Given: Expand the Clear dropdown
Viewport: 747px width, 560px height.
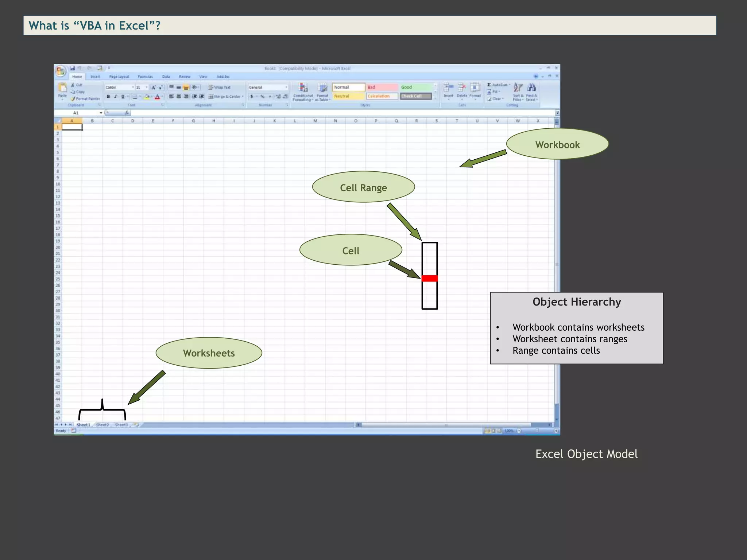Looking at the screenshot, I should 503,99.
